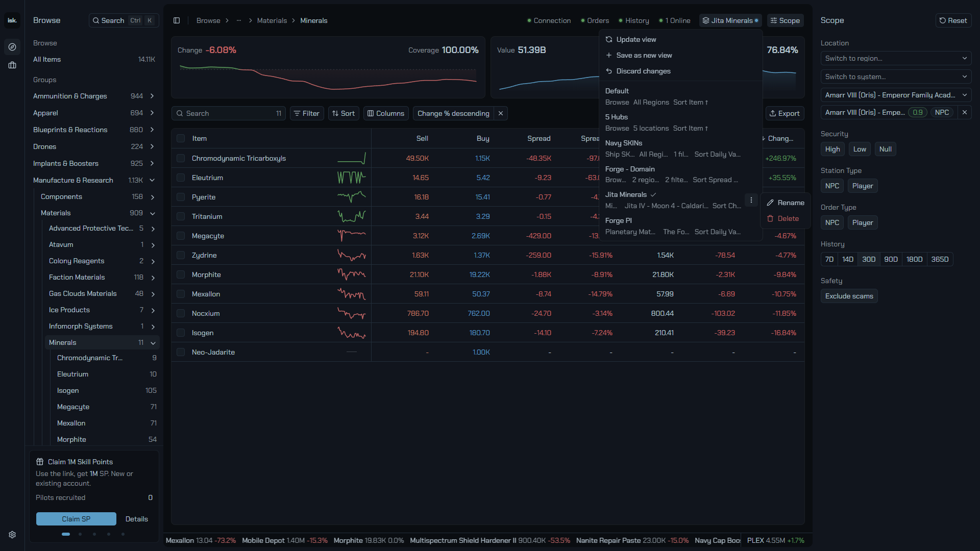Screen dimensions: 980x551
Task: Open the briefcase sidebar icon
Action: [12, 65]
